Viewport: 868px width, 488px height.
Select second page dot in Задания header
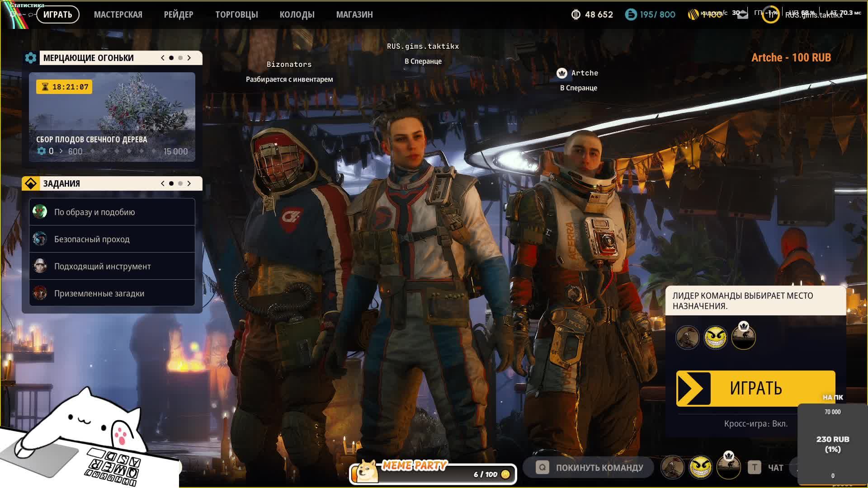[180, 183]
